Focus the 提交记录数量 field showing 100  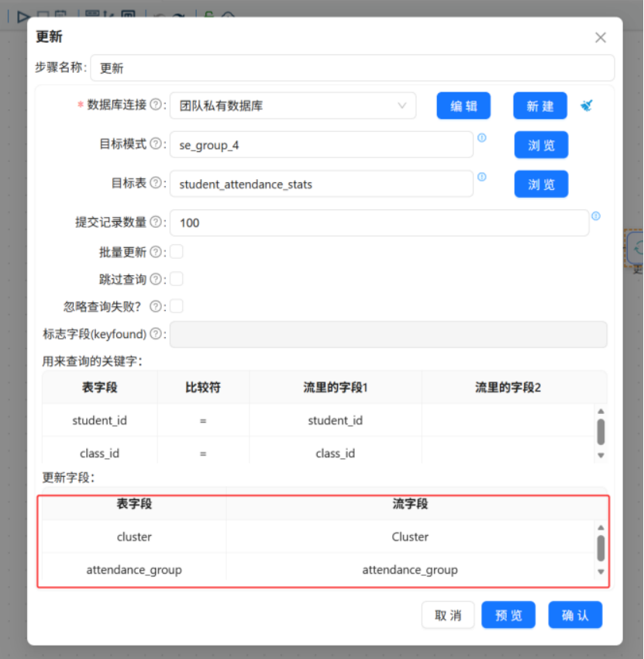[379, 223]
